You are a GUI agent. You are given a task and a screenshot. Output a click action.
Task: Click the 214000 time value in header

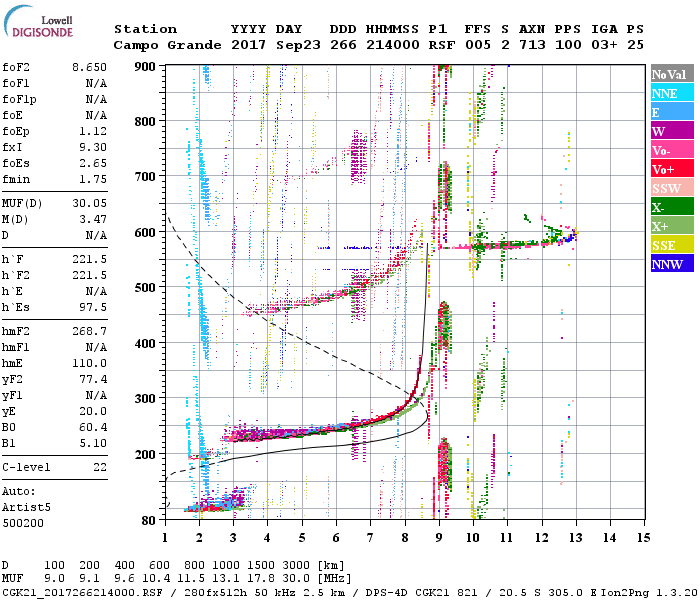coord(393,45)
